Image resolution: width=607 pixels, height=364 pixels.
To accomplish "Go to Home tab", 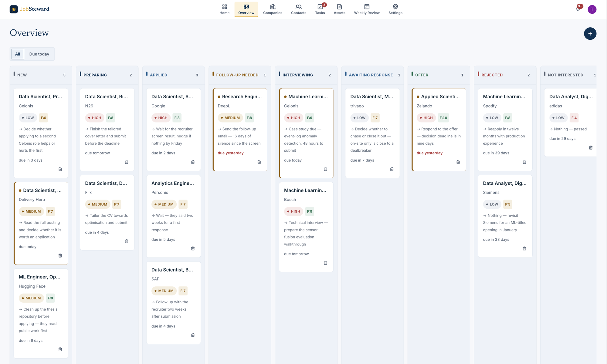I will 225,9.
